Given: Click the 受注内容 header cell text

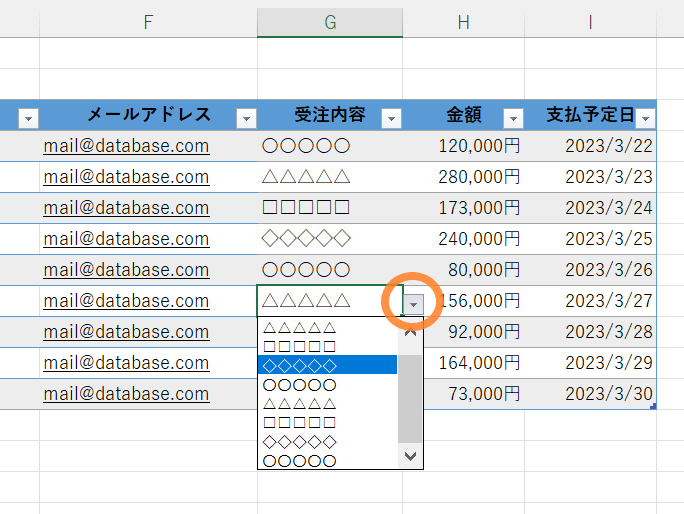Looking at the screenshot, I should [x=330, y=115].
